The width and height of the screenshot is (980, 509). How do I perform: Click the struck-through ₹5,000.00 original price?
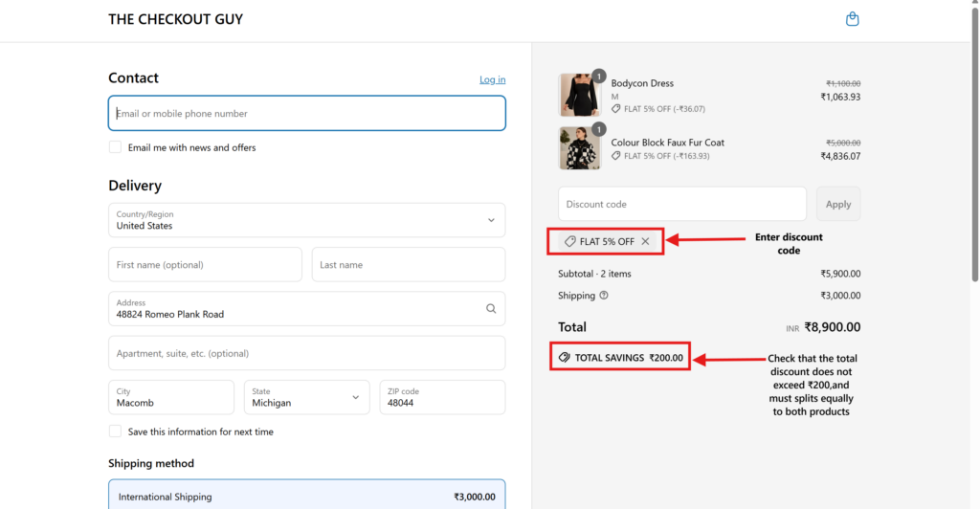click(x=843, y=143)
